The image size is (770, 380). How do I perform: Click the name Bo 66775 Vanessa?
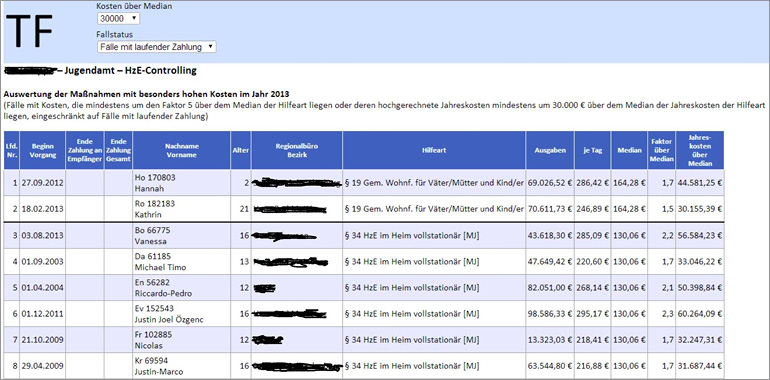pyautogui.click(x=152, y=235)
